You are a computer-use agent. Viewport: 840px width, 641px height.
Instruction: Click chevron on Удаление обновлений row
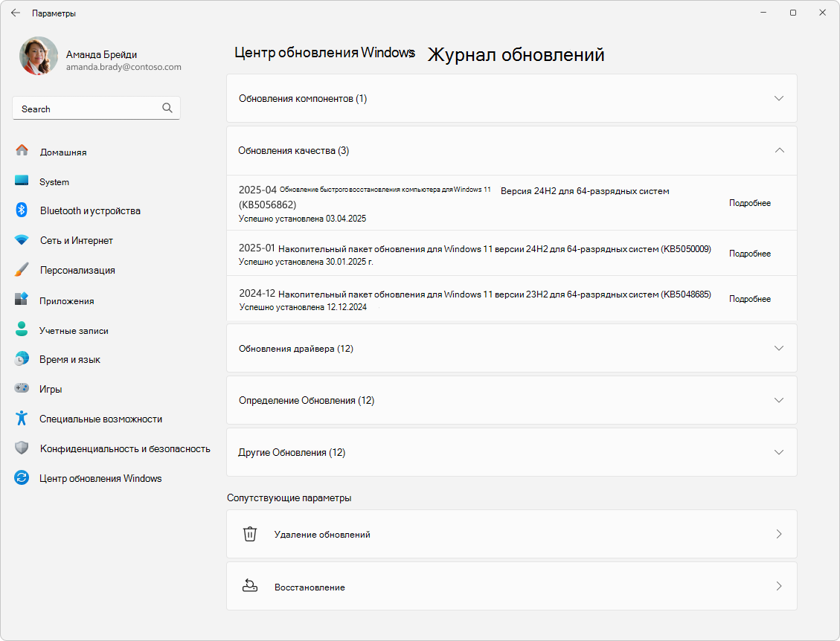tap(779, 534)
